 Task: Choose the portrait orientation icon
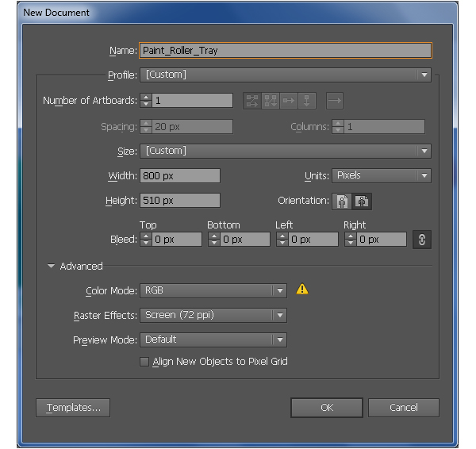342,201
